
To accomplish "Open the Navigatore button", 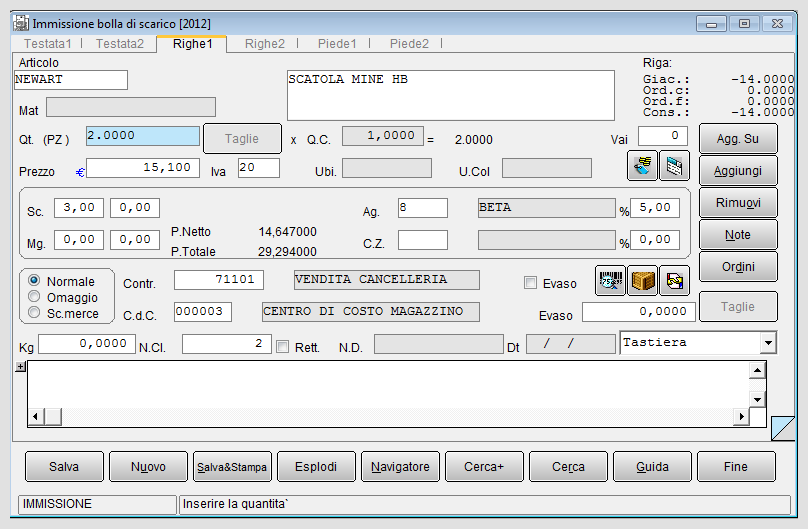I will pyautogui.click(x=400, y=467).
